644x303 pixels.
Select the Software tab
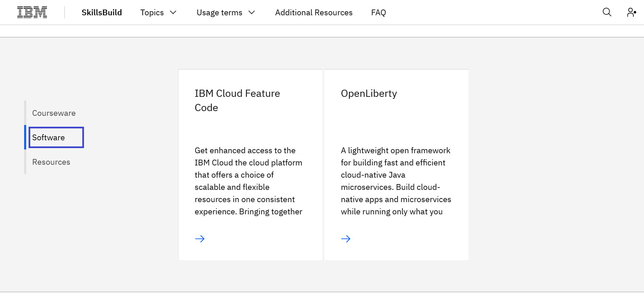click(56, 138)
